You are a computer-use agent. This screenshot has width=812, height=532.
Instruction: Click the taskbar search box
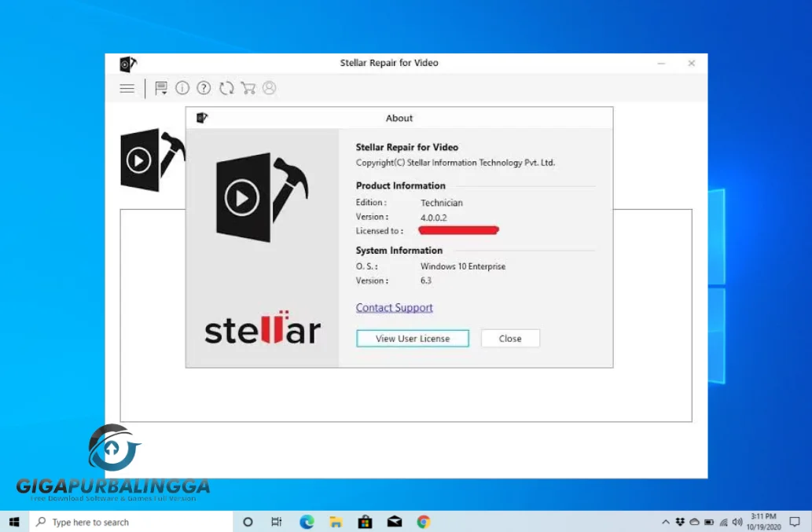(131, 522)
